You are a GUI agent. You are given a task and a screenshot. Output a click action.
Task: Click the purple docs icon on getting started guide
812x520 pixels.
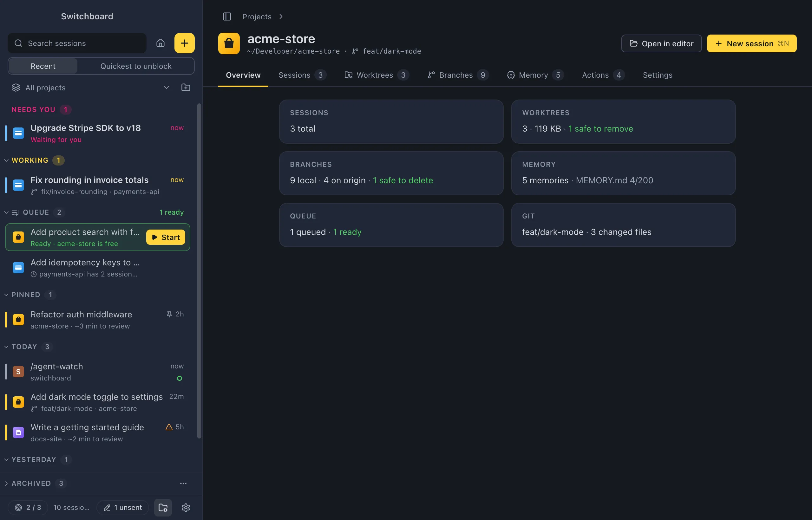coord(18,432)
